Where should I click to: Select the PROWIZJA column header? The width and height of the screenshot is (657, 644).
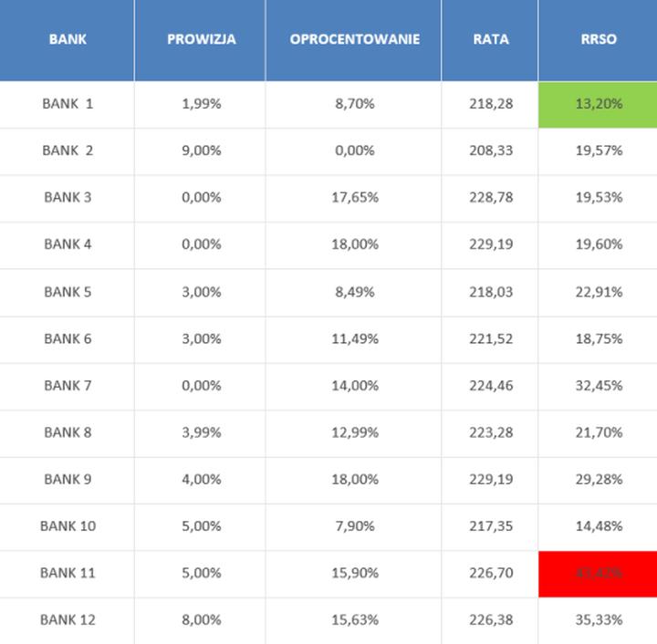pos(201,39)
